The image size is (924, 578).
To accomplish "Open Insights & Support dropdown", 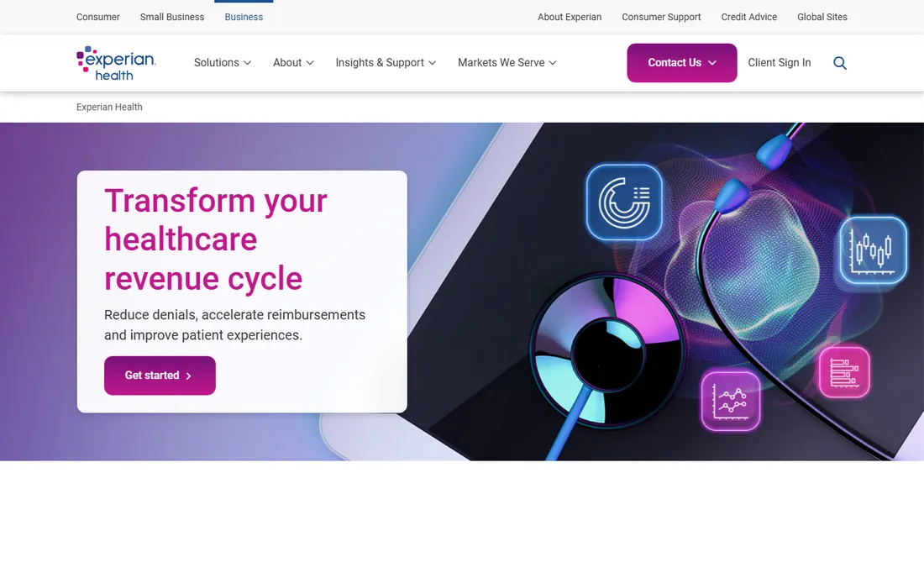I will pyautogui.click(x=386, y=62).
